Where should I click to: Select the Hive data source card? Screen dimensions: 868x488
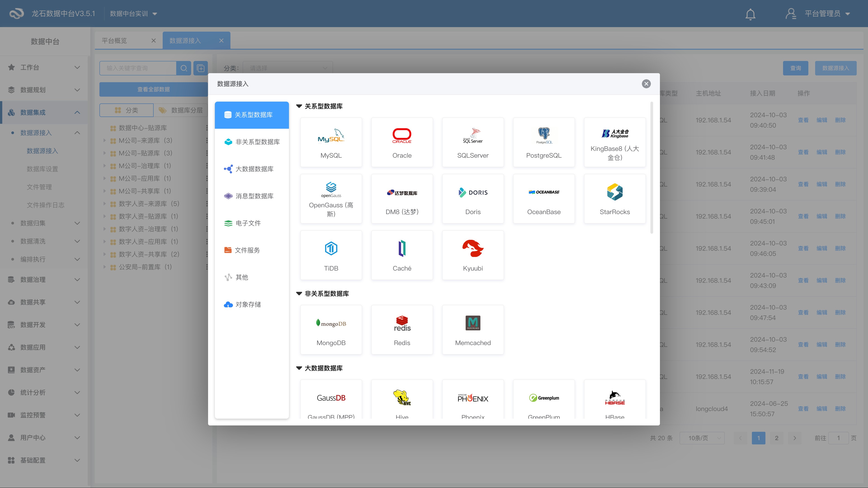402,399
